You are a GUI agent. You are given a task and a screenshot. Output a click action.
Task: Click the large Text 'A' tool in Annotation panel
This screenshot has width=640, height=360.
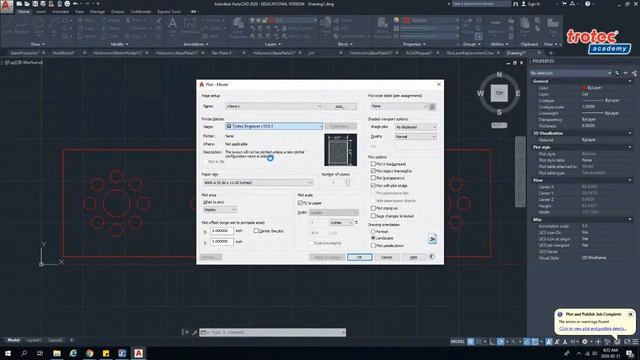[x=173, y=23]
